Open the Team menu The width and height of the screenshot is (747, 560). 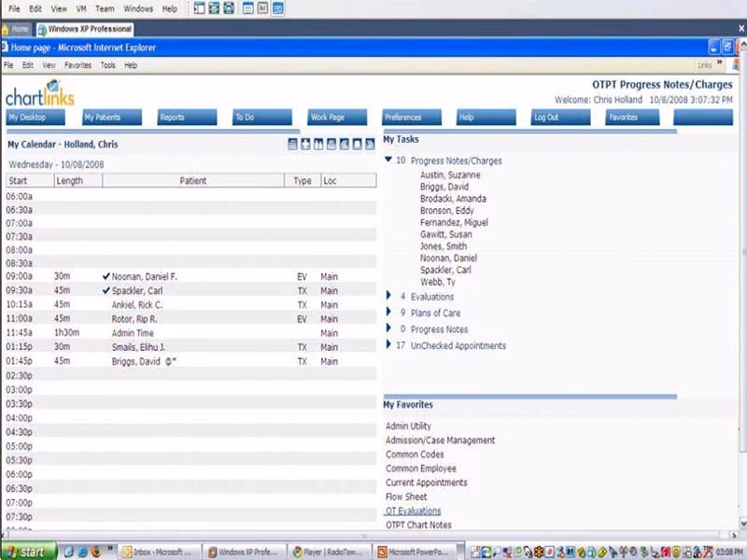click(105, 8)
